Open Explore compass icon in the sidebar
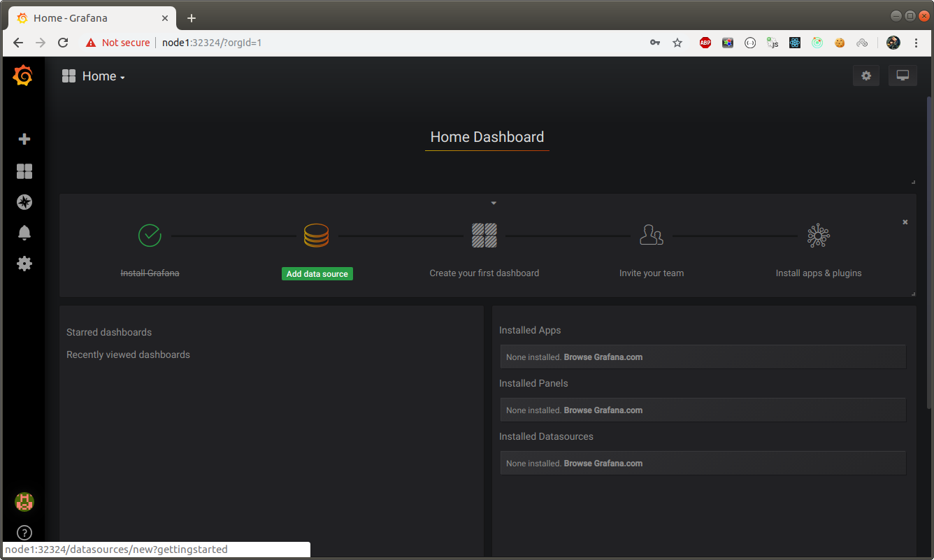This screenshot has width=934, height=560. pos(24,202)
